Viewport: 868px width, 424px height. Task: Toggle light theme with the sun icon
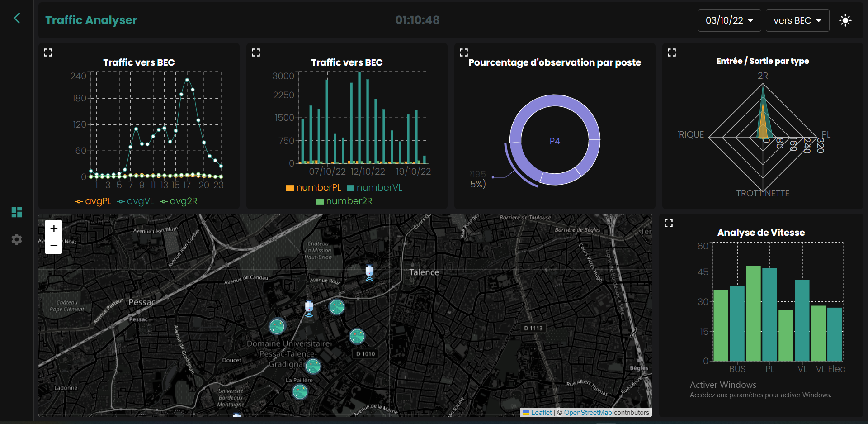coord(845,20)
